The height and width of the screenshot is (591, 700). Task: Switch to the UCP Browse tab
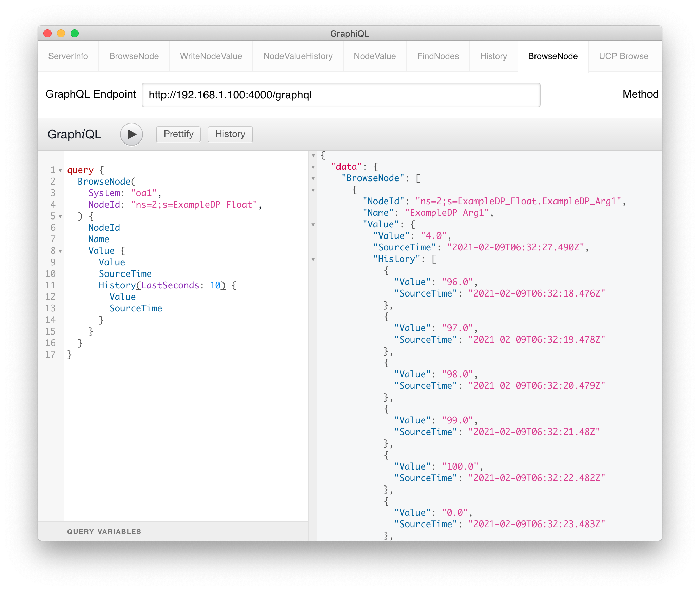coord(623,56)
